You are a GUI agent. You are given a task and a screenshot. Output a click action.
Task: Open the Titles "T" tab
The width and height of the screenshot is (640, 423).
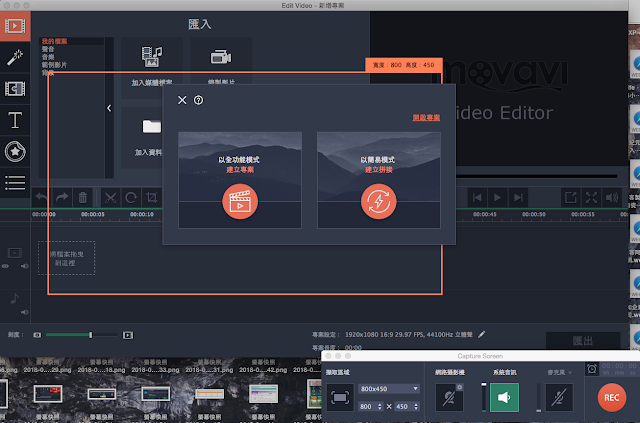(x=15, y=120)
